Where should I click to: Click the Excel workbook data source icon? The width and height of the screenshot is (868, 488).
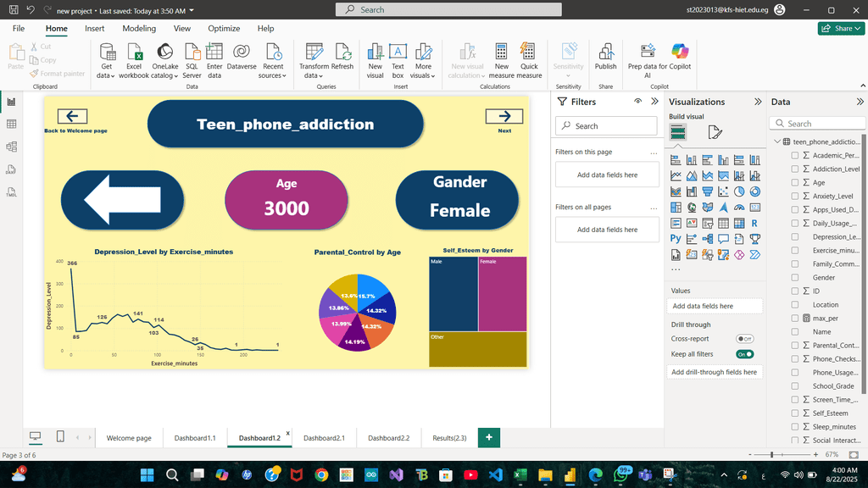point(134,53)
